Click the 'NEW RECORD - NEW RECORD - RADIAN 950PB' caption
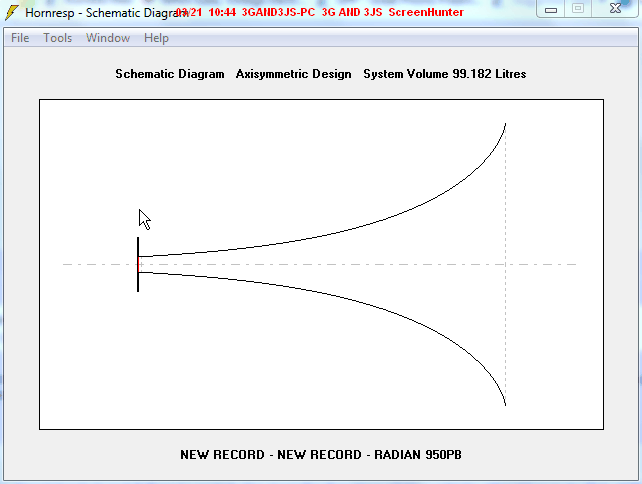Screen dimensions: 642x484 tap(321, 455)
